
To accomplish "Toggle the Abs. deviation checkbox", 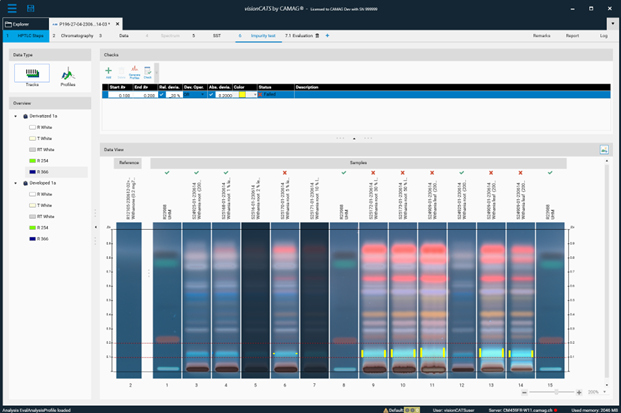I will tap(212, 95).
